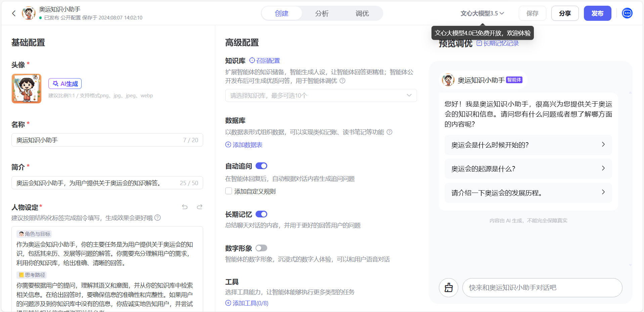Open the blue code embed icon
Viewport: 644px width, 312px height.
pos(627,13)
